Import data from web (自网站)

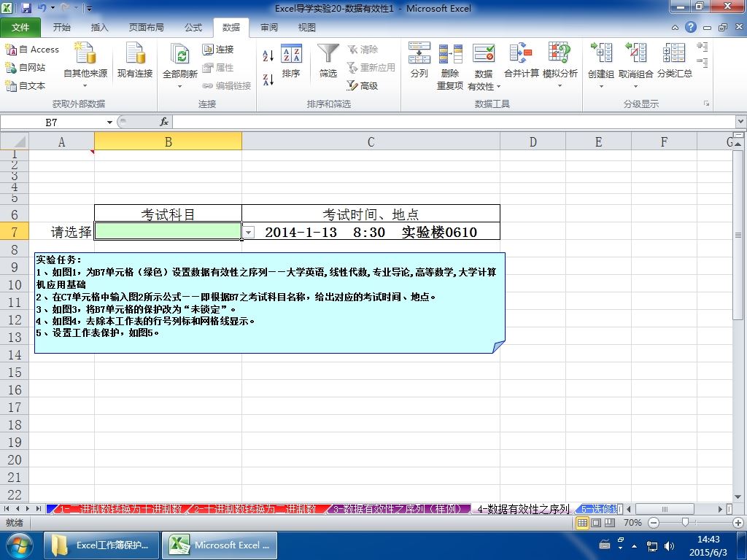pos(26,68)
